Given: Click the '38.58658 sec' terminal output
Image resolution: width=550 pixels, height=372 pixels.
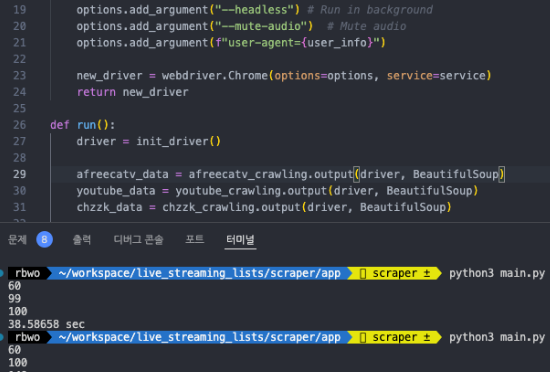Looking at the screenshot, I should click(46, 324).
